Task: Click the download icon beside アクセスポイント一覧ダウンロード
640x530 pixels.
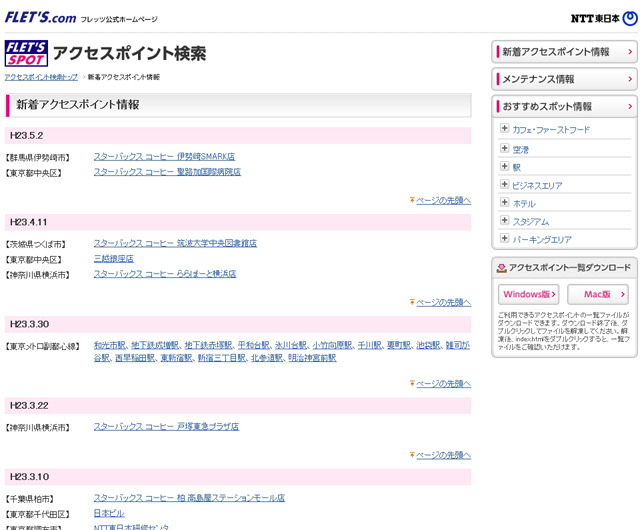Action: click(x=501, y=268)
